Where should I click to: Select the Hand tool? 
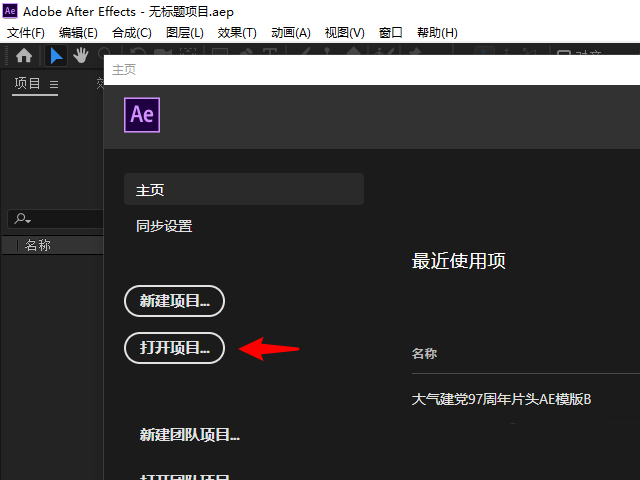[81, 56]
